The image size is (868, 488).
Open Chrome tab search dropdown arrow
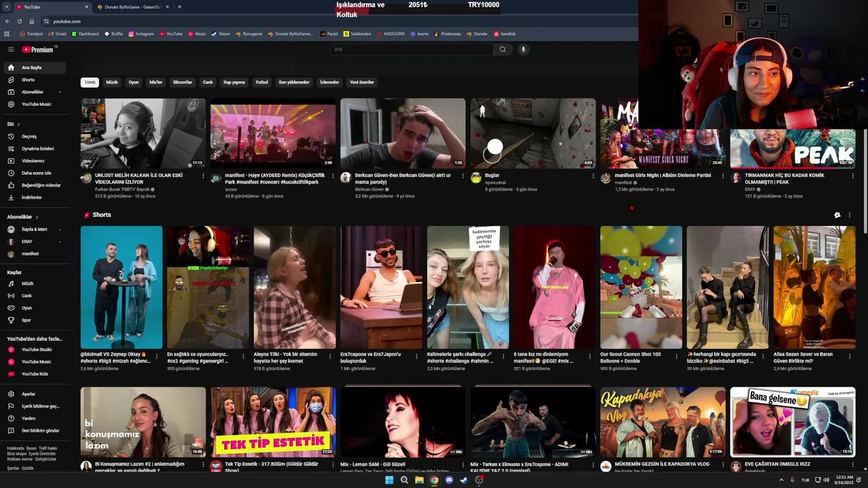pos(7,7)
